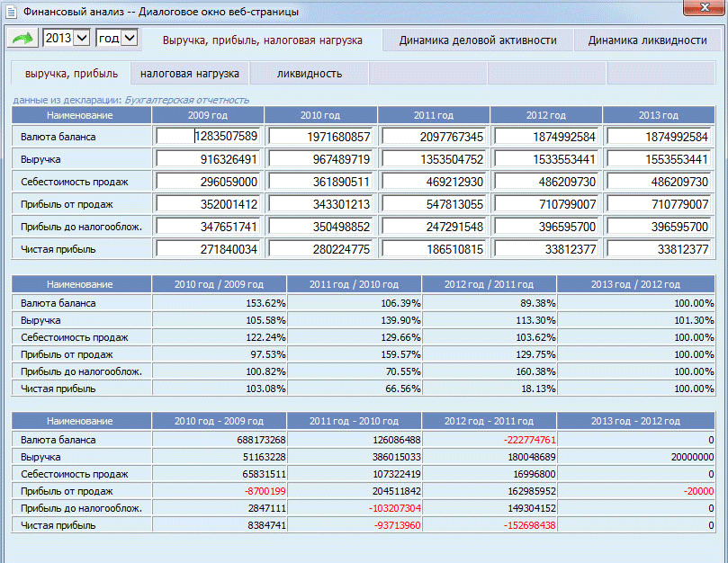Click the "2011 год" column header
The height and width of the screenshot is (563, 728).
434,115
